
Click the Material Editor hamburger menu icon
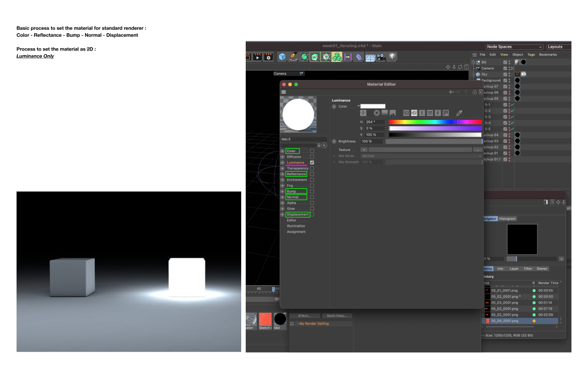coord(284,92)
